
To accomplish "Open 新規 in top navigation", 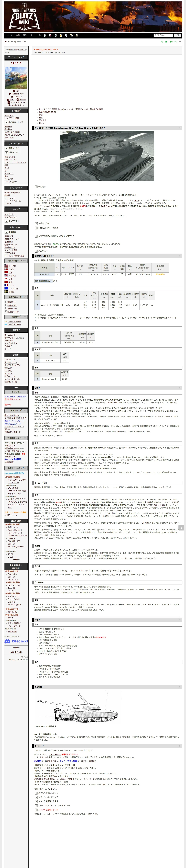I will 18,35.
